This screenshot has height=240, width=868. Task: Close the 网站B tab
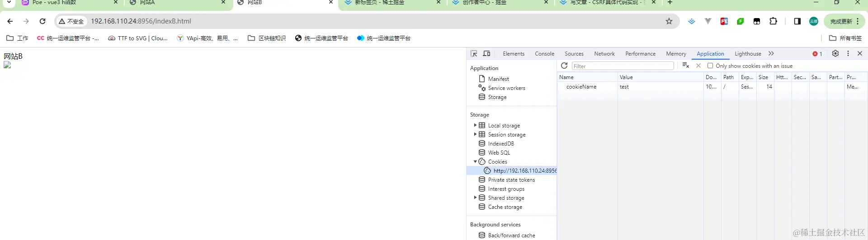(x=331, y=2)
